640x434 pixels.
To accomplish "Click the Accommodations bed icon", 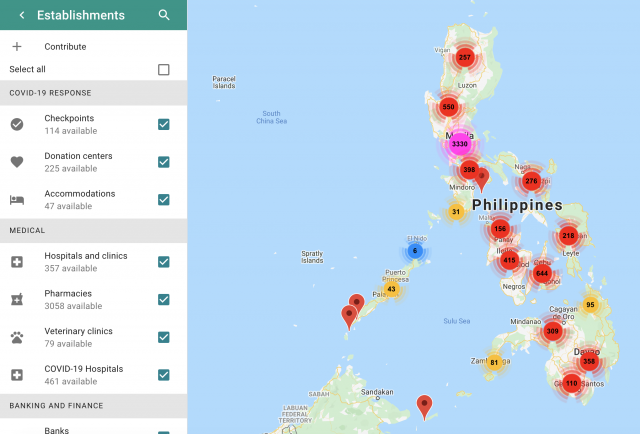I will pos(17,199).
